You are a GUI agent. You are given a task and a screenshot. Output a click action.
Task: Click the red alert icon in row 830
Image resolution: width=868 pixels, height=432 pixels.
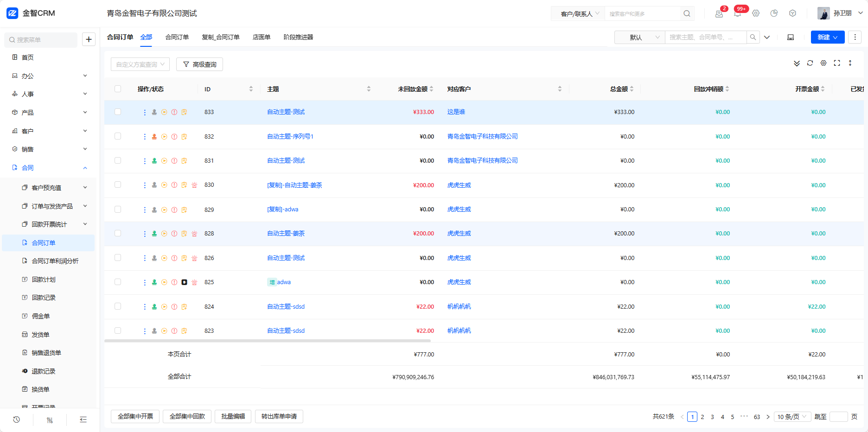(174, 185)
